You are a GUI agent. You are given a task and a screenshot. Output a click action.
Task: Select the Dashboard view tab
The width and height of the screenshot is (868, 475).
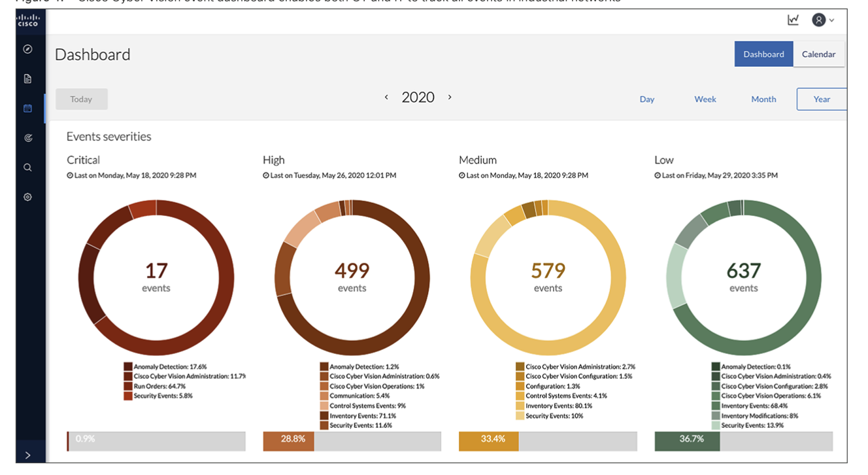[x=763, y=54]
